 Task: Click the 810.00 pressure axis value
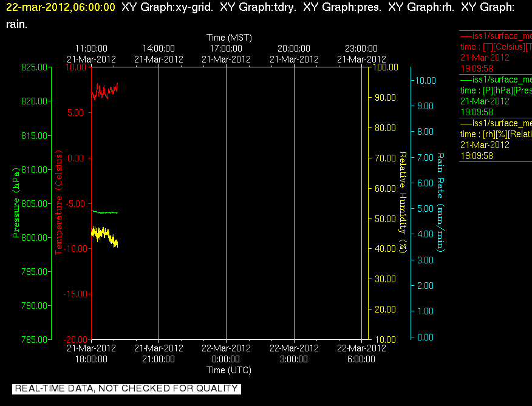pyautogui.click(x=34, y=169)
